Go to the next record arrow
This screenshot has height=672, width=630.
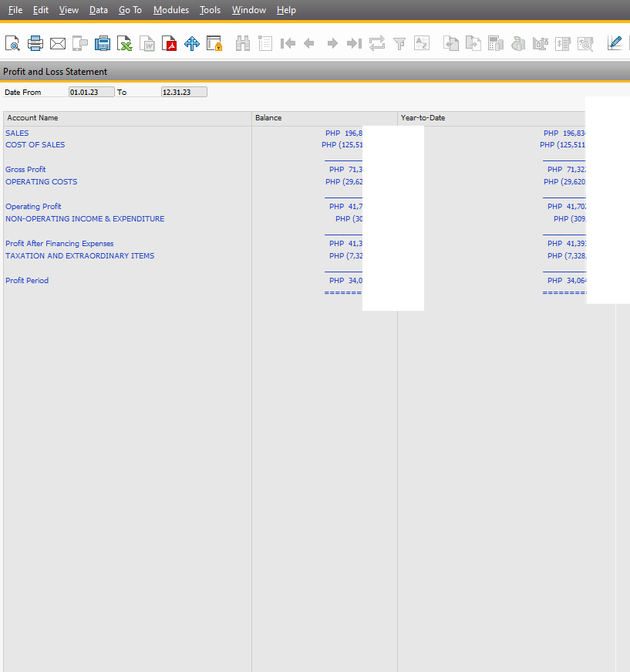(332, 43)
